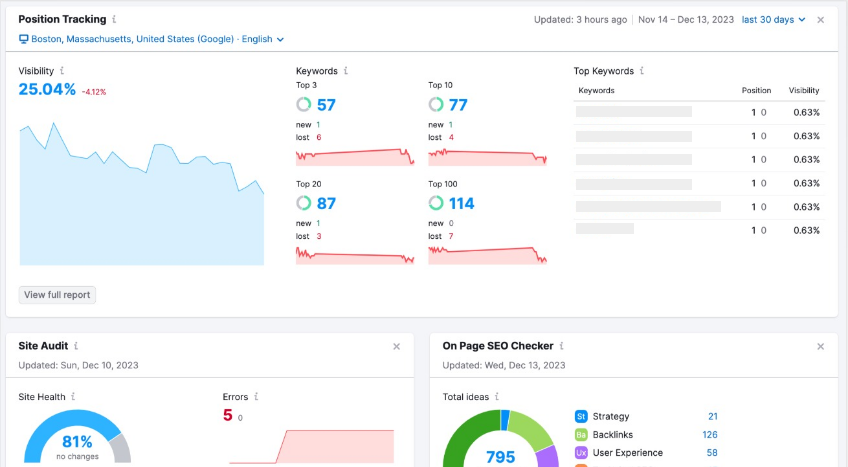Viewport: 848px width, 467px height.
Task: Click info icon next to Position Tracking
Action: point(114,19)
